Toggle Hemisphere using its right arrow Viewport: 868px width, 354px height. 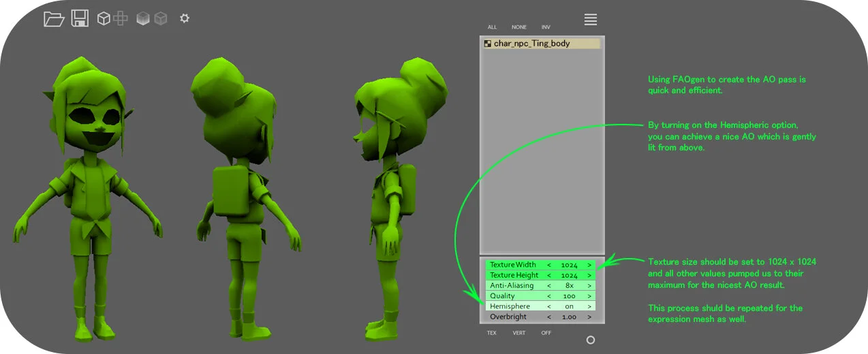pos(589,306)
